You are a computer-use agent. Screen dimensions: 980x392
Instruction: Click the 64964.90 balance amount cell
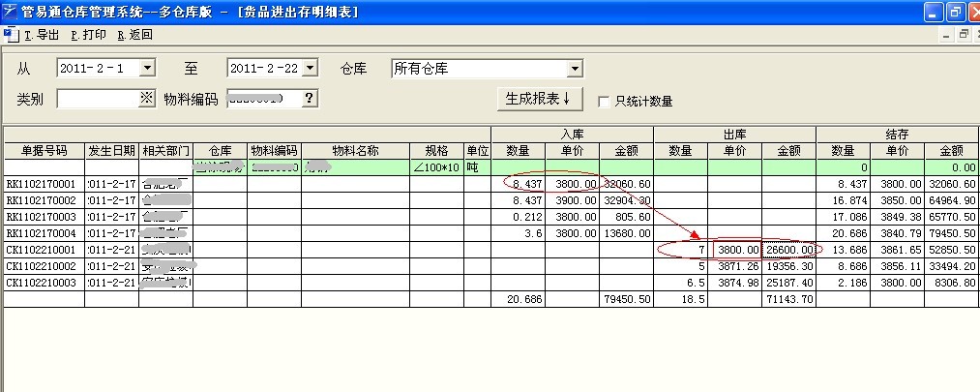point(951,200)
